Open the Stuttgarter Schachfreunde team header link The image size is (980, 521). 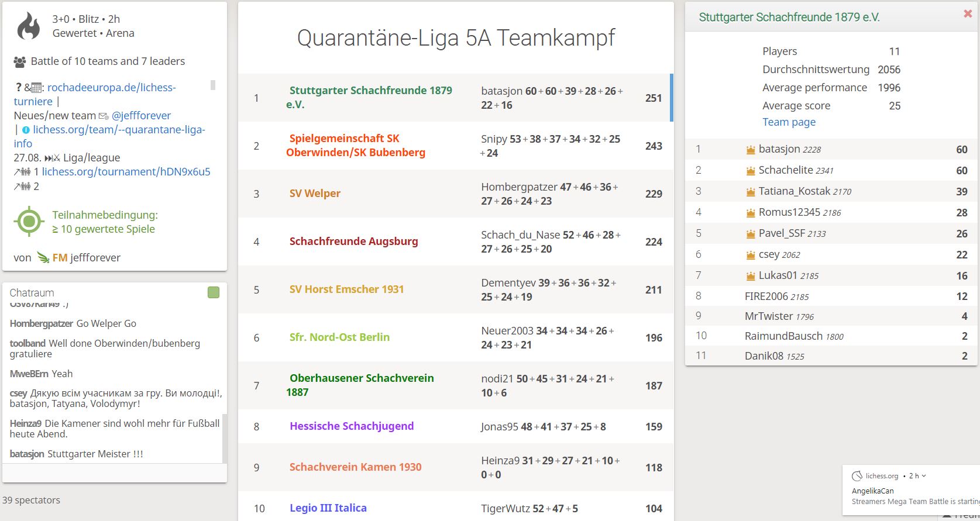click(789, 17)
